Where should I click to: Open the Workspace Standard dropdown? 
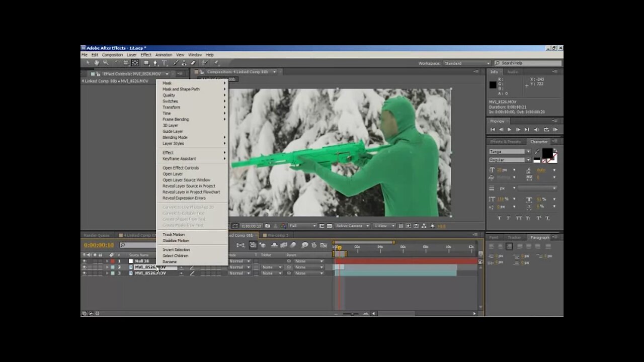pyautogui.click(x=467, y=63)
